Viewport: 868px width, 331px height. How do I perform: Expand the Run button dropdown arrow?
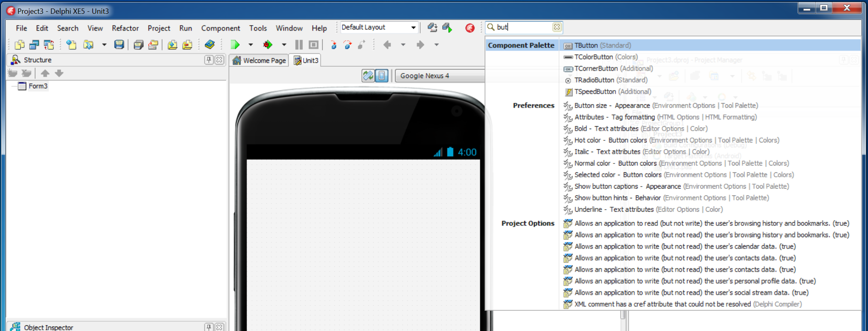click(251, 45)
